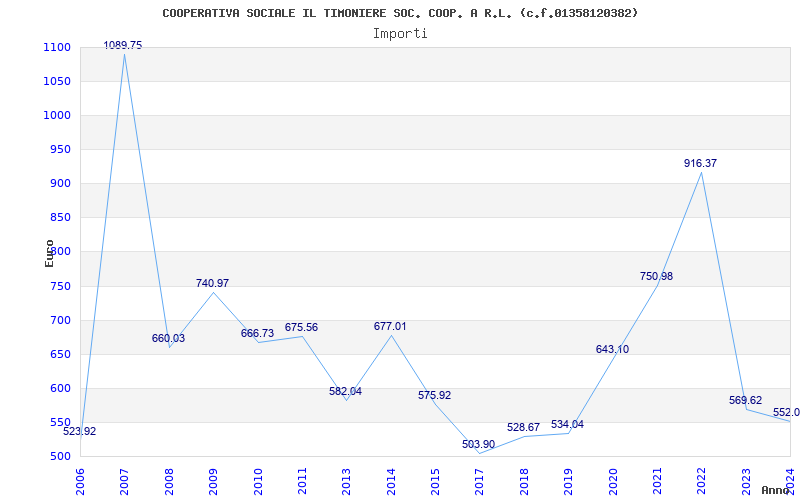Click the chart title Importi
This screenshot has height=500, width=800.
pyautogui.click(x=400, y=34)
